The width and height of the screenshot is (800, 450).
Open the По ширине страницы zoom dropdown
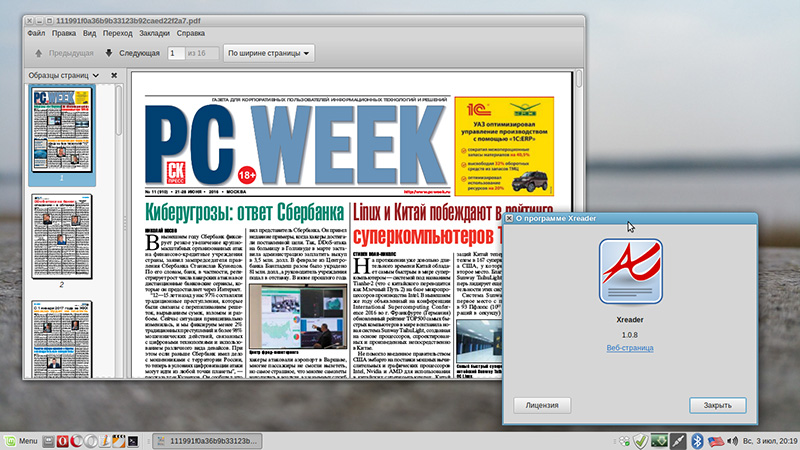pos(268,53)
